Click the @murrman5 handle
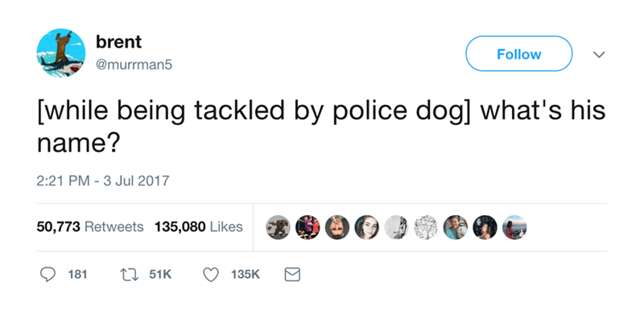Image resolution: width=644 pixels, height=311 pixels. coord(134,64)
